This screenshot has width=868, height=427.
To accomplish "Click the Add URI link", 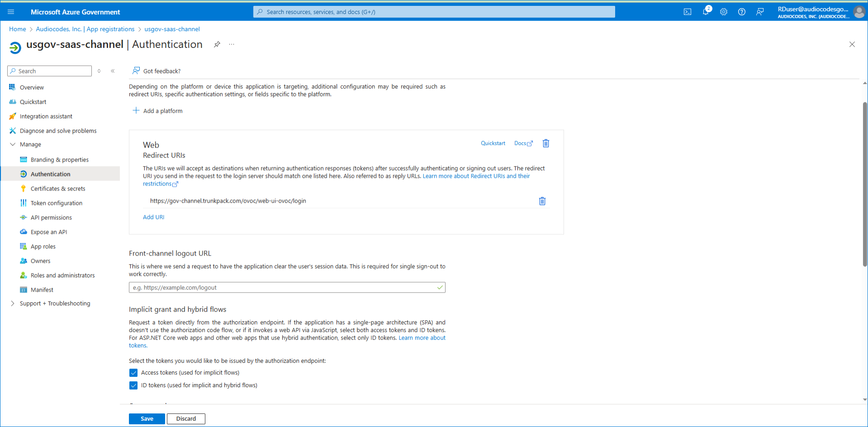I will pos(153,217).
